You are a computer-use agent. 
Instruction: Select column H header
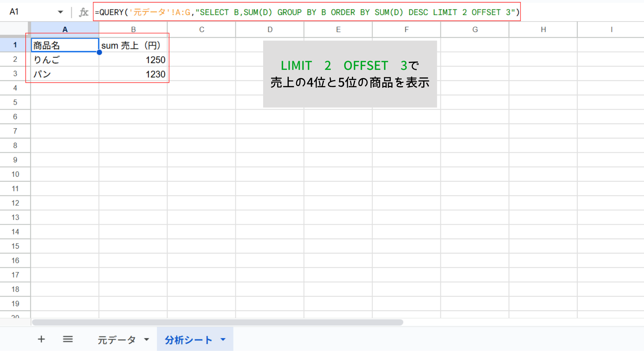coord(543,30)
